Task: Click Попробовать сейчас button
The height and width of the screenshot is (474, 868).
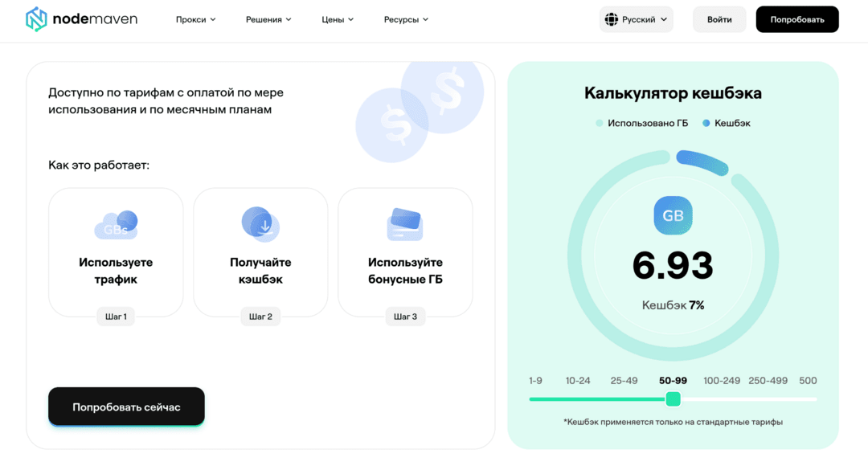Action: pos(126,407)
